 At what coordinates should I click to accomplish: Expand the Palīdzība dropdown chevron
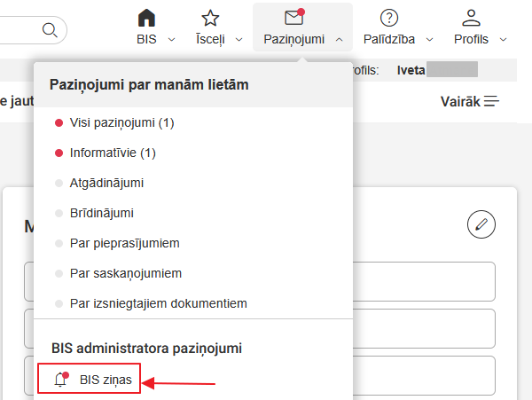point(429,40)
